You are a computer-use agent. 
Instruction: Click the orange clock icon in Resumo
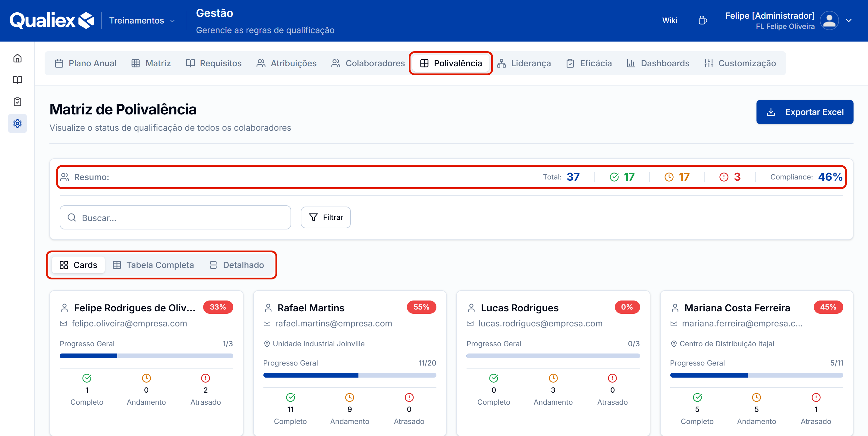[669, 177]
